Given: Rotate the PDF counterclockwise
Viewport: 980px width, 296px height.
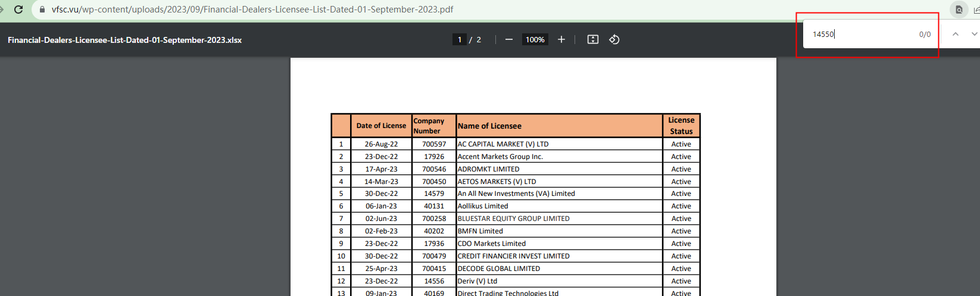Looking at the screenshot, I should (x=614, y=39).
